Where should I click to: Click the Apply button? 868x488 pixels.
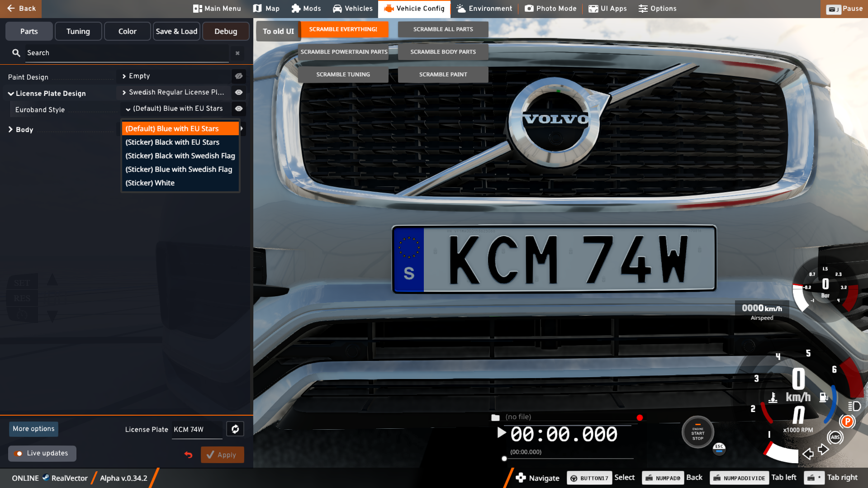222,455
